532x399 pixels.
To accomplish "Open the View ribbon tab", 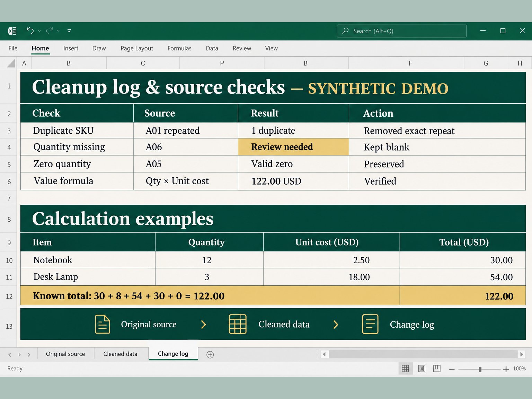I will [x=272, y=48].
